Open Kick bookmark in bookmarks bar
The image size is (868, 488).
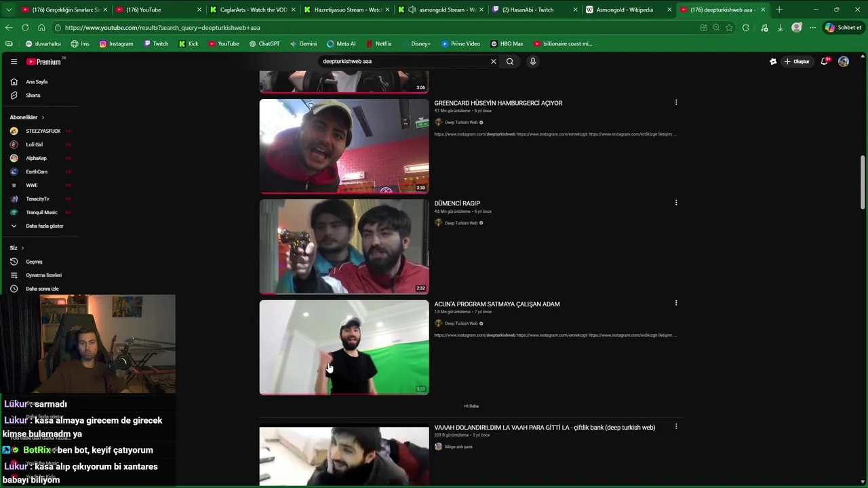pos(189,44)
